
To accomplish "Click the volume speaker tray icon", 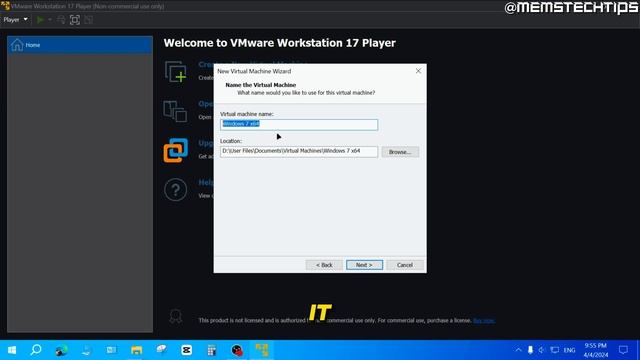I will pyautogui.click(x=542, y=350).
